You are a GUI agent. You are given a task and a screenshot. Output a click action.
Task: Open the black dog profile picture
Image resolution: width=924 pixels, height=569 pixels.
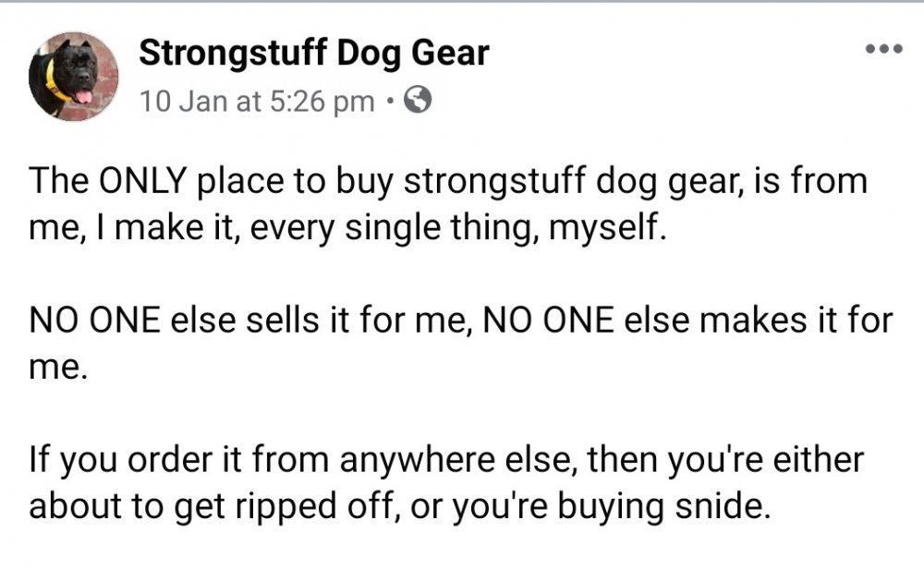(74, 77)
